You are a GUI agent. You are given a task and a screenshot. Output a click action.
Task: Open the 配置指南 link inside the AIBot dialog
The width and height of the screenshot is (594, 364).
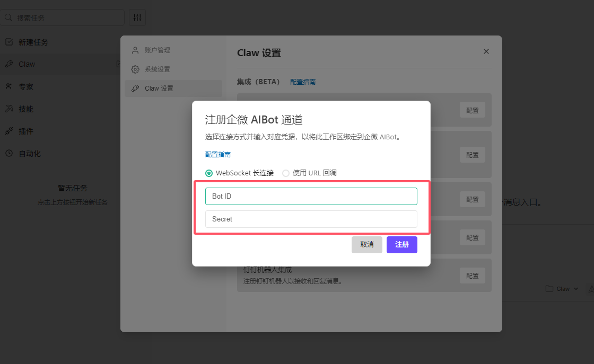218,154
